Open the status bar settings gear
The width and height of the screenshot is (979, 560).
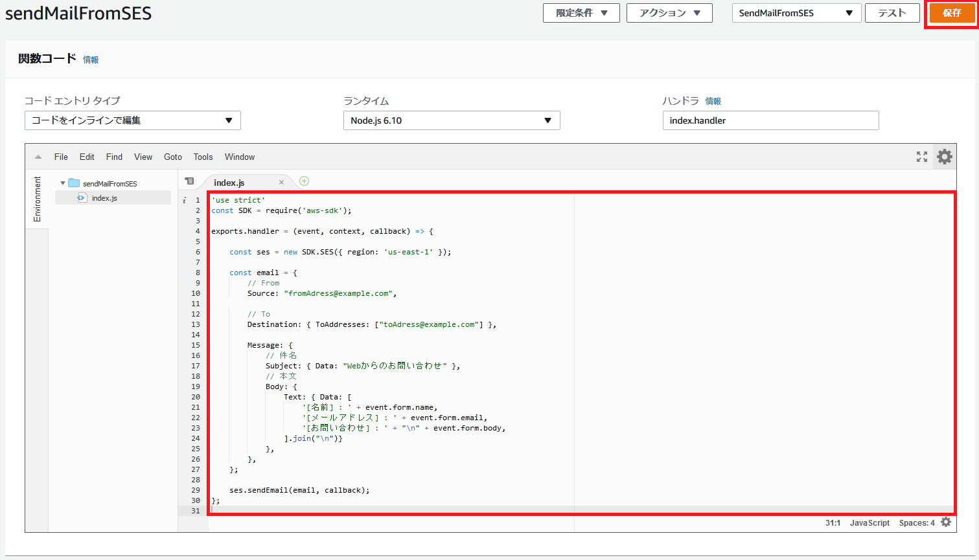pyautogui.click(x=945, y=522)
